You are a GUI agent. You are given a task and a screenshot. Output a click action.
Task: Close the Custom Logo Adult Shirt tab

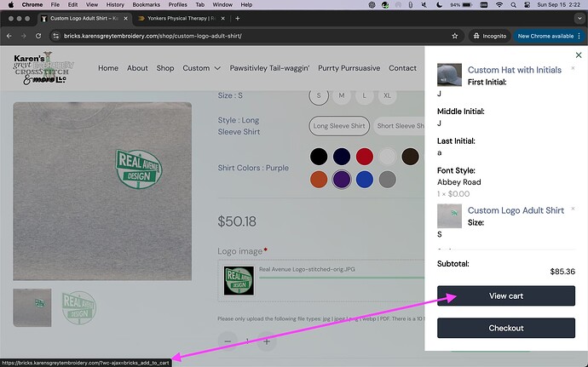[x=125, y=19]
